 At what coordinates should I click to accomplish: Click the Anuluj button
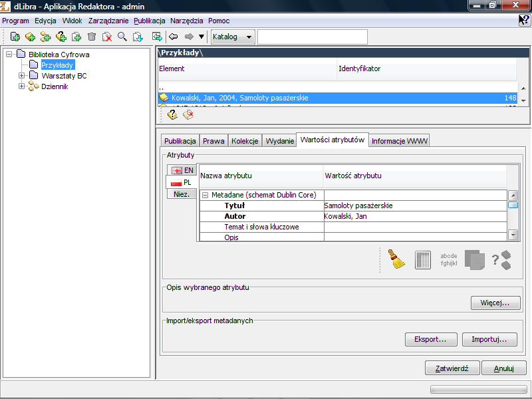(x=504, y=368)
